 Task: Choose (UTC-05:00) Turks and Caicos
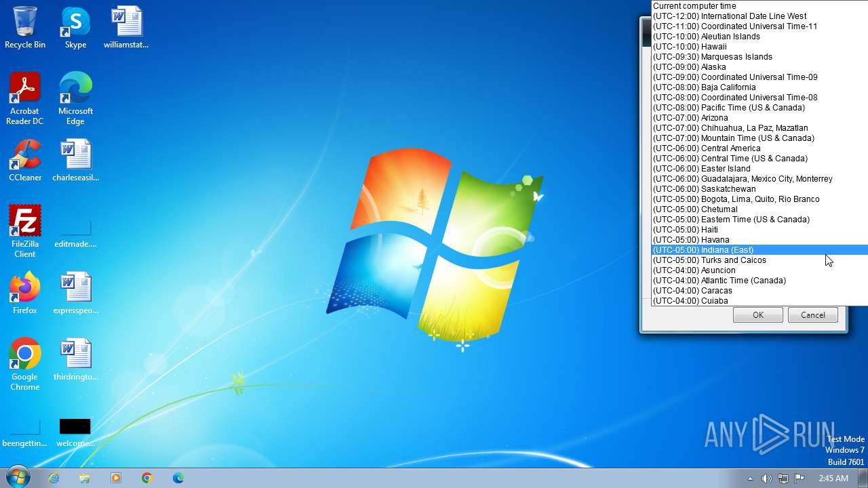click(x=760, y=260)
